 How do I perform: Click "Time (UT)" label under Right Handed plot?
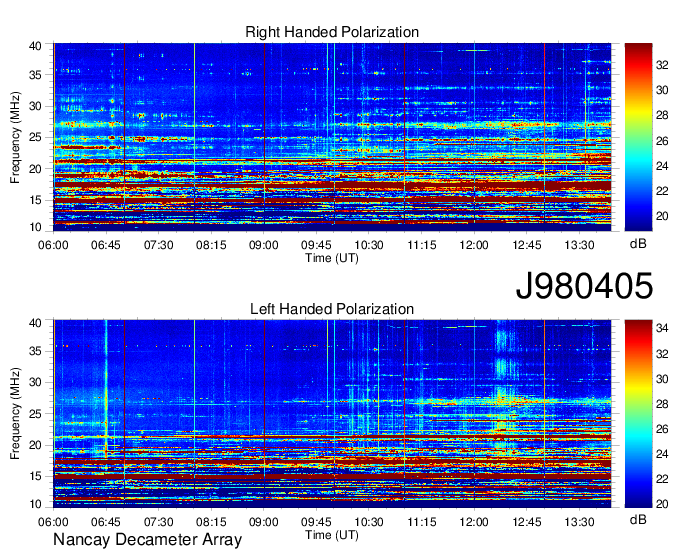click(x=332, y=258)
